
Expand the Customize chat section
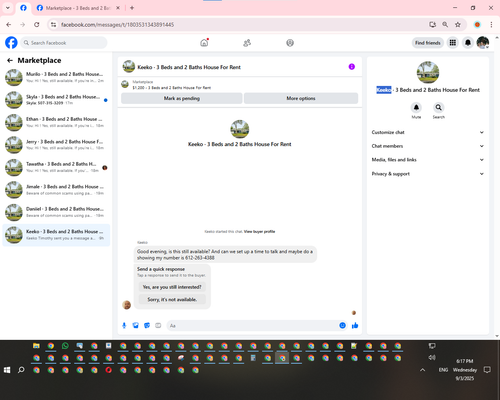[x=428, y=132]
